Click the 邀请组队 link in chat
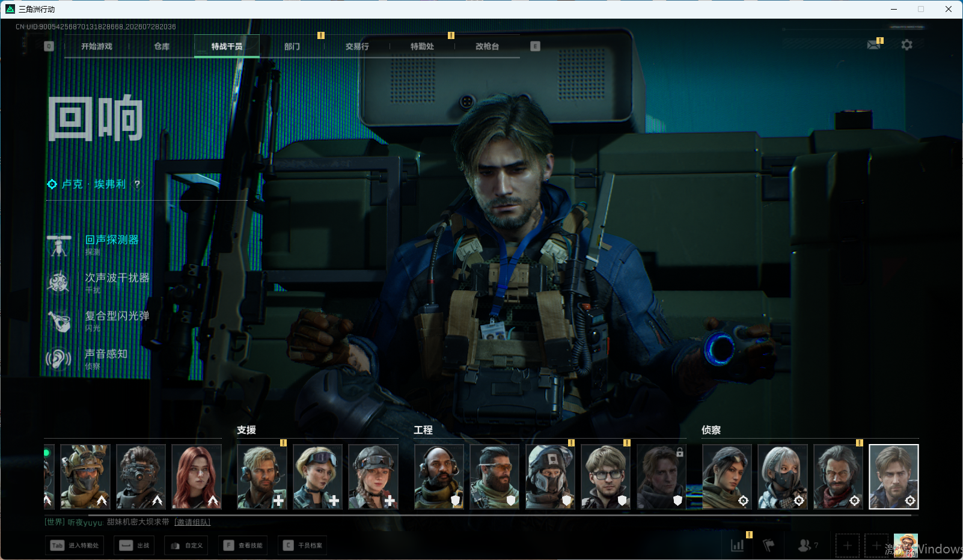The width and height of the screenshot is (963, 560). (192, 522)
